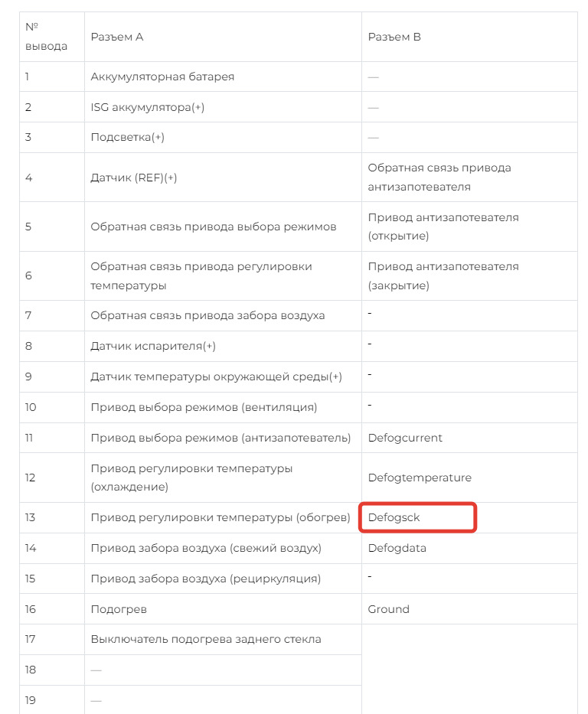The image size is (588, 714).
Task: Click the Датчик (REF)(+) cell
Action: pos(133,178)
